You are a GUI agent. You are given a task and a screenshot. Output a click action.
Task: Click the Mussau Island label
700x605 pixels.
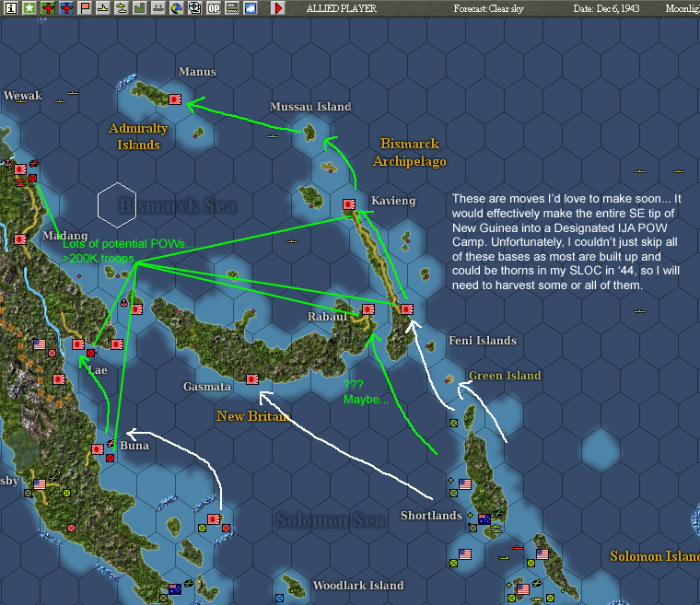point(310,106)
